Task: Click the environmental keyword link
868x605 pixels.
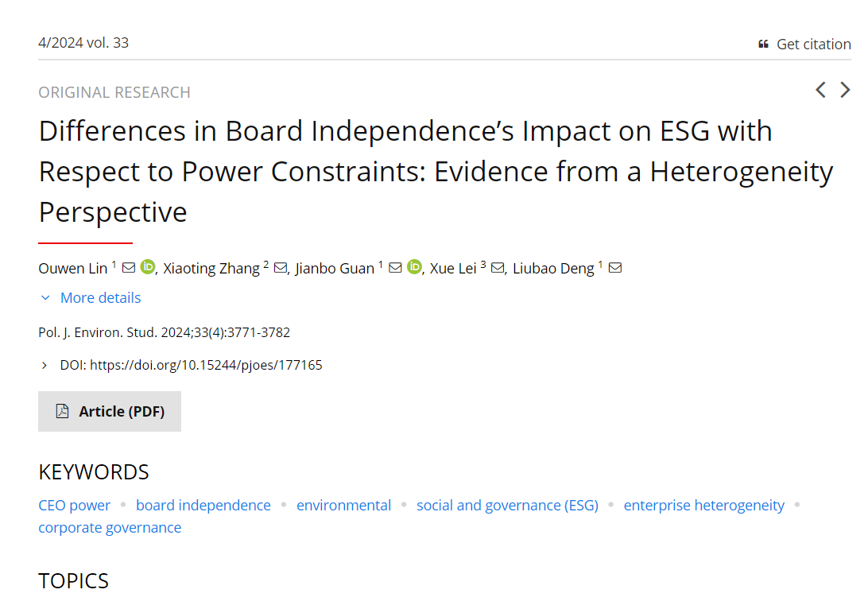Action: [x=344, y=506]
